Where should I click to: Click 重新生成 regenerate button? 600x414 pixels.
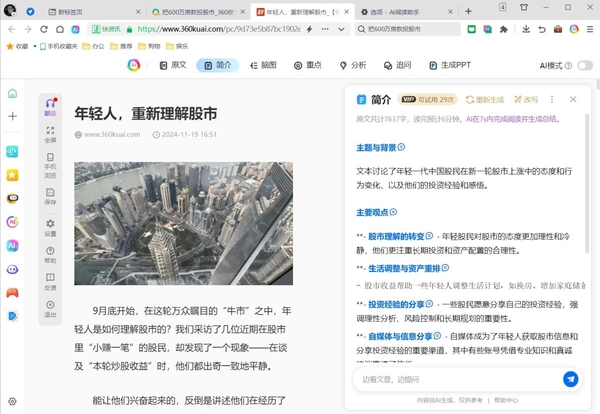(x=485, y=100)
